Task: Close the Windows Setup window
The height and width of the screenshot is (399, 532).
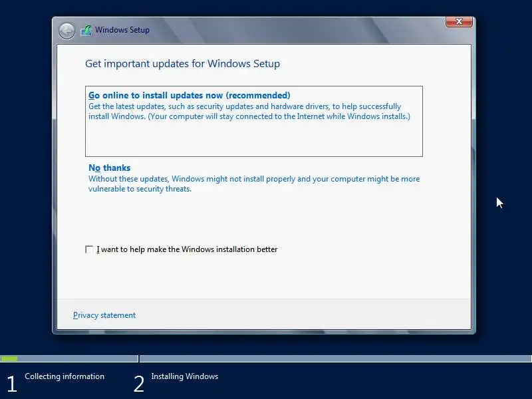Action: click(x=459, y=22)
